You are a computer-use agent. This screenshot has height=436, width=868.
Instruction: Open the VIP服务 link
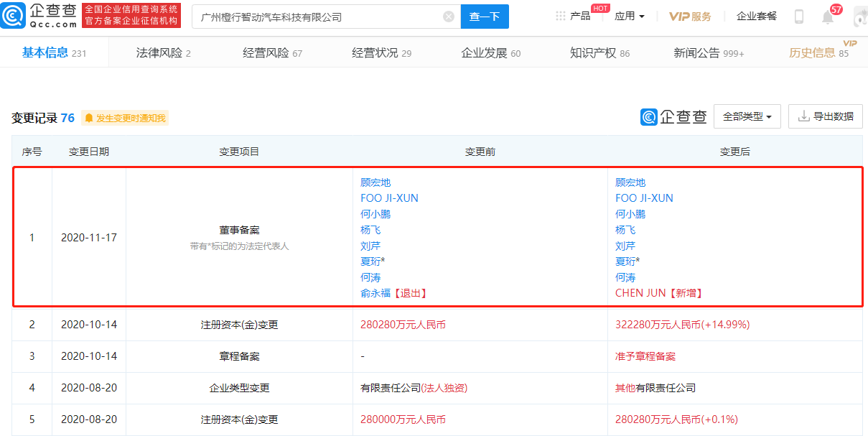tap(690, 17)
